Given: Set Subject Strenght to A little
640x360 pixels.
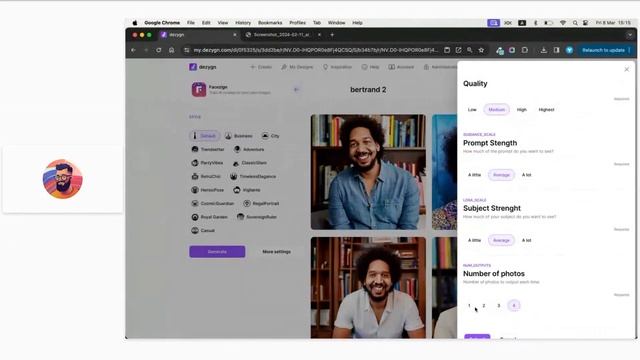Looking at the screenshot, I should click(474, 240).
